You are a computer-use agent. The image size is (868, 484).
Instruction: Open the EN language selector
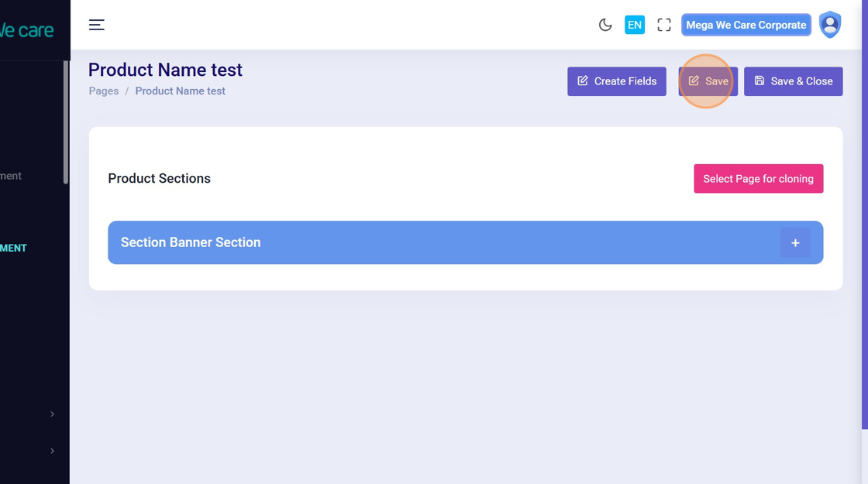(x=635, y=25)
